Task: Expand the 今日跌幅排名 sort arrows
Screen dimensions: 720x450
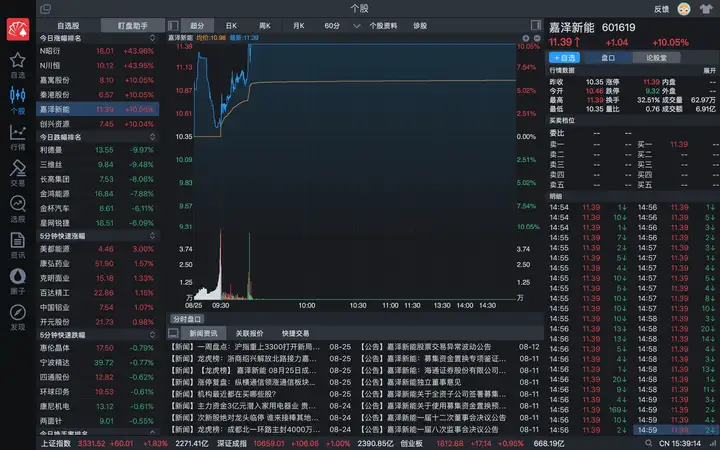Action: (x=152, y=137)
